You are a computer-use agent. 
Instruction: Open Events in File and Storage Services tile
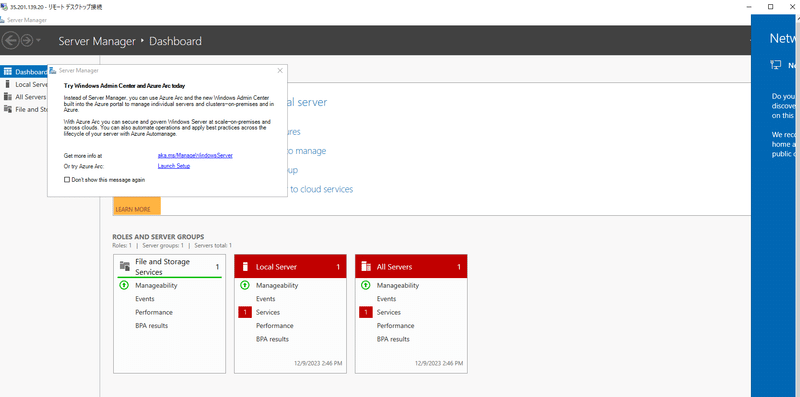coord(145,299)
